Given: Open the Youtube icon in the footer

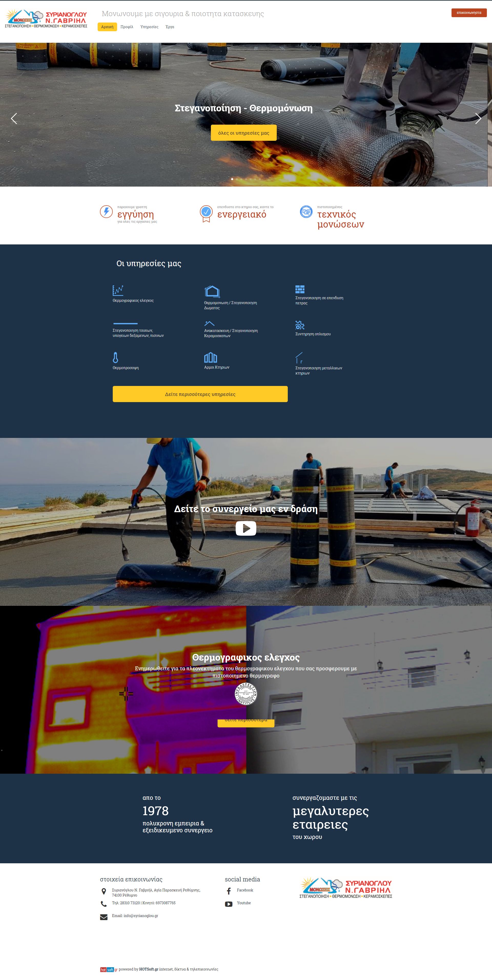Looking at the screenshot, I should pos(229,904).
